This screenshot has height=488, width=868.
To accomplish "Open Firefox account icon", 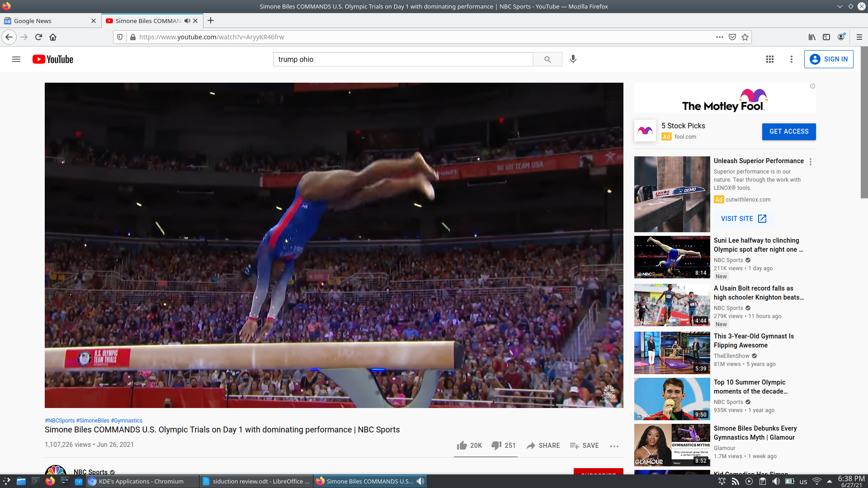I will pyautogui.click(x=841, y=37).
